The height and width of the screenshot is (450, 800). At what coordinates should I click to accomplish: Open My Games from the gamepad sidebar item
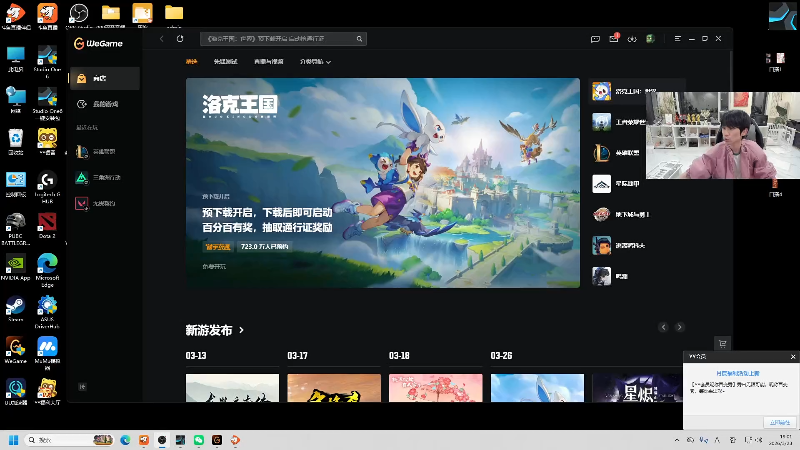coord(104,104)
